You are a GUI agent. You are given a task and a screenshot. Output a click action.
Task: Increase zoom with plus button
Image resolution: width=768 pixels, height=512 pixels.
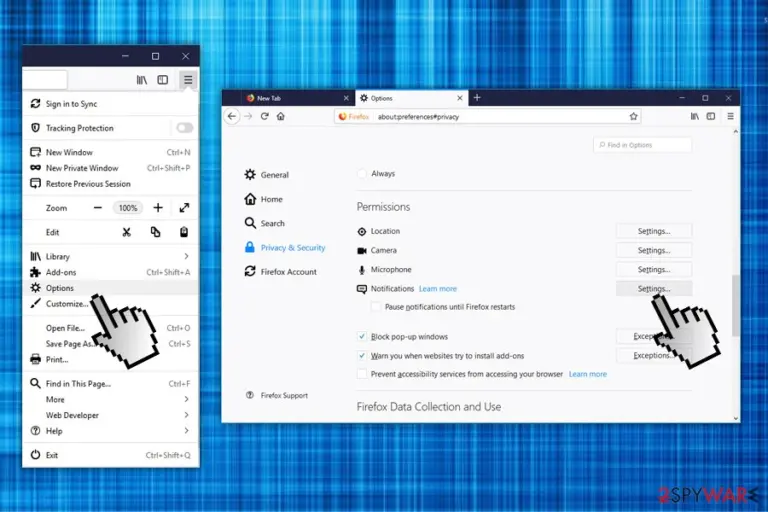pos(158,208)
